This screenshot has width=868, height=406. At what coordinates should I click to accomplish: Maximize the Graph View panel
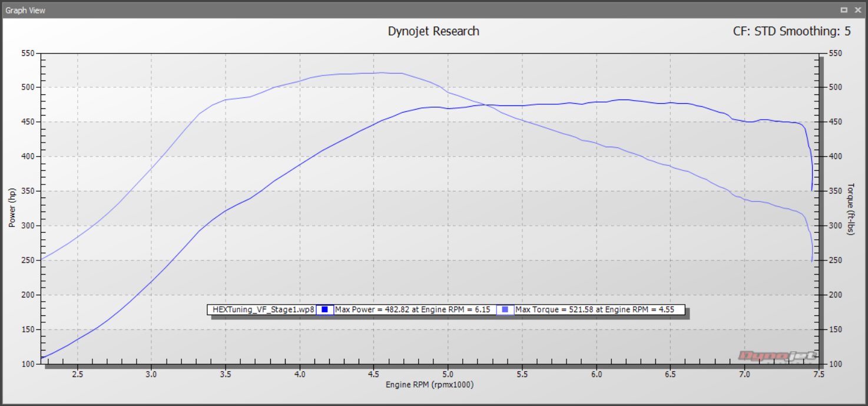844,10
